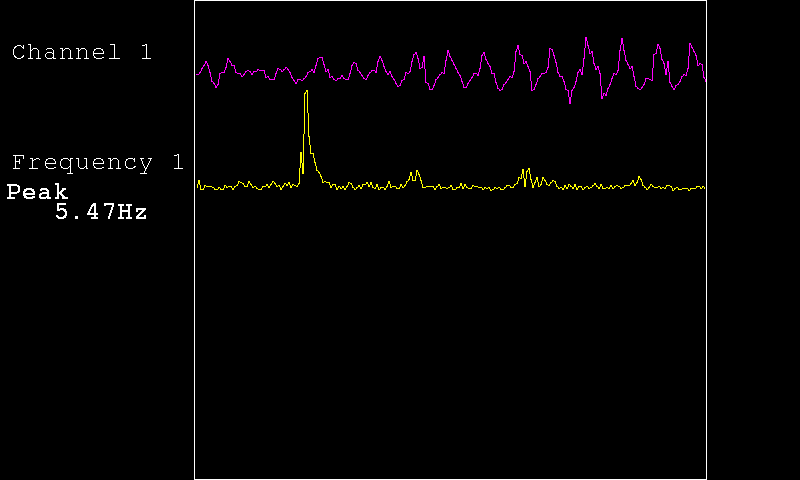The height and width of the screenshot is (480, 800).
Task: Select the Frequency 1 label
Action: tap(97, 163)
